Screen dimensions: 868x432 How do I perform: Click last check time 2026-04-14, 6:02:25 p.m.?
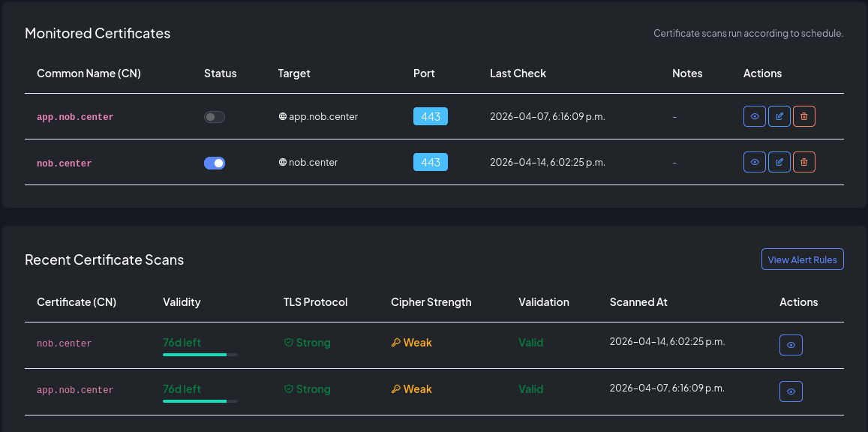(548, 163)
